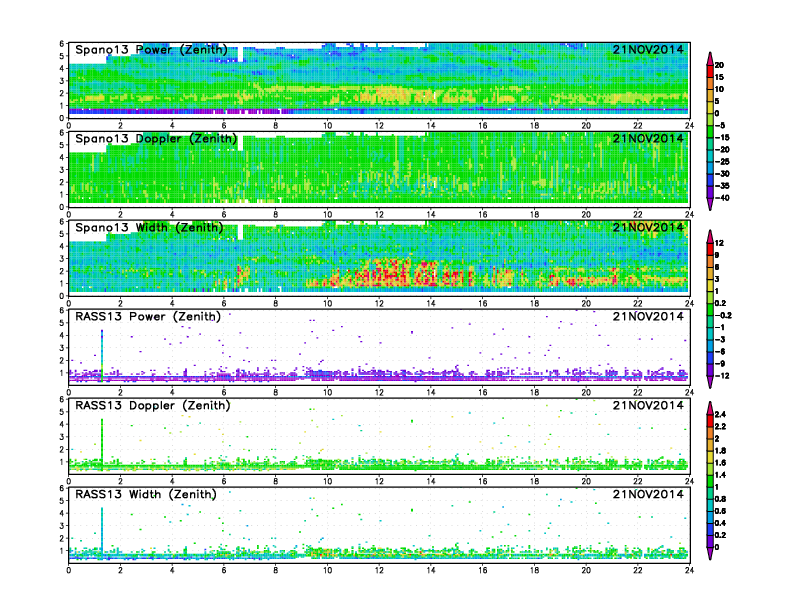This screenshot has width=792, height=612.
Task: Click the 21NOV2014 date in RASS13 Doppler panel
Action: pos(648,405)
